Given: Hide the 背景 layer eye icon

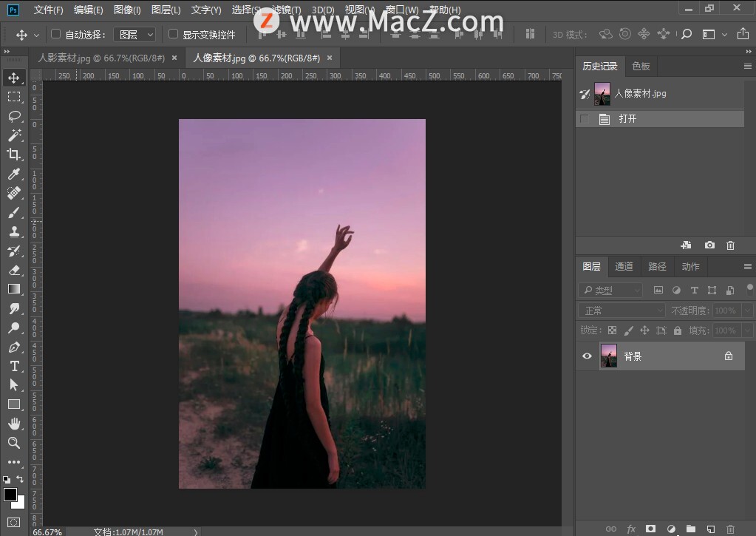Looking at the screenshot, I should (x=587, y=356).
